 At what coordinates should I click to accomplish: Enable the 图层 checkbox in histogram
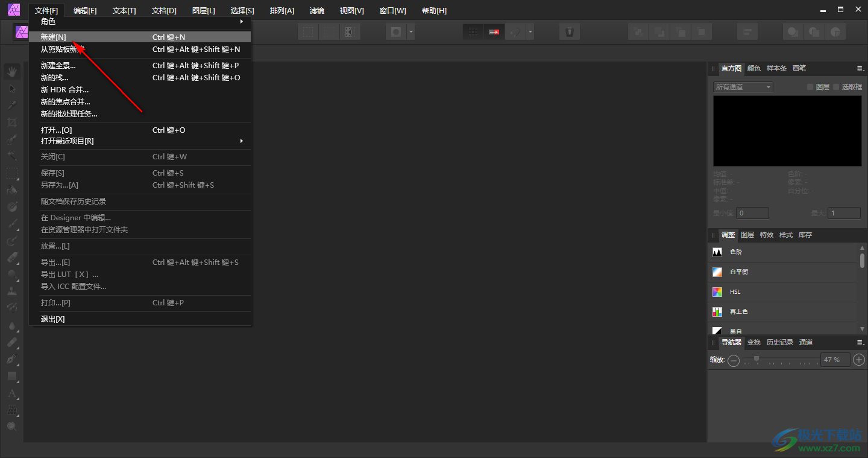coord(810,87)
